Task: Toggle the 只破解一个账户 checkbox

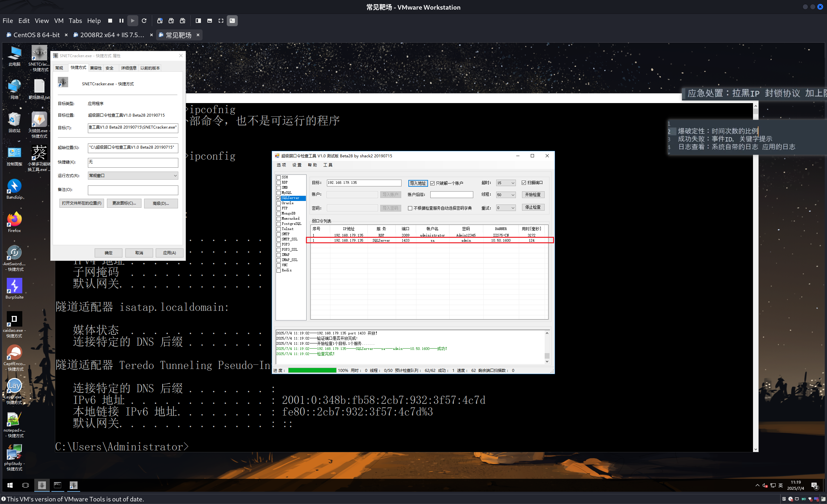Action: [x=433, y=183]
